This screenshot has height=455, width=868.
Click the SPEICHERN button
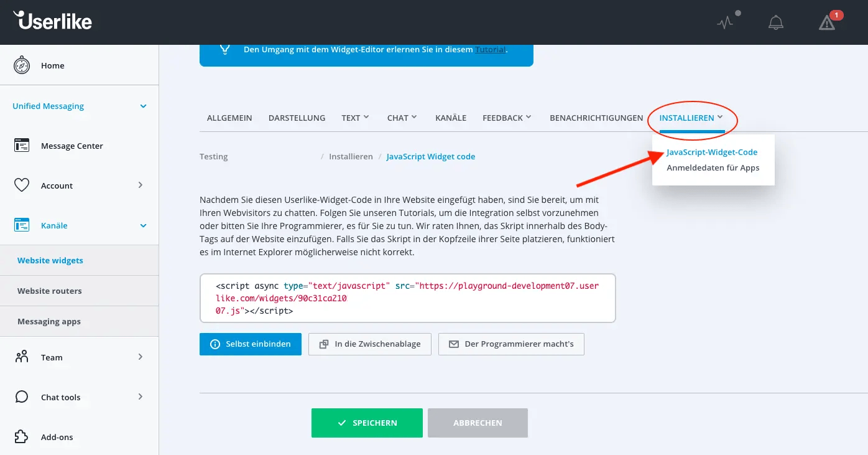click(367, 423)
